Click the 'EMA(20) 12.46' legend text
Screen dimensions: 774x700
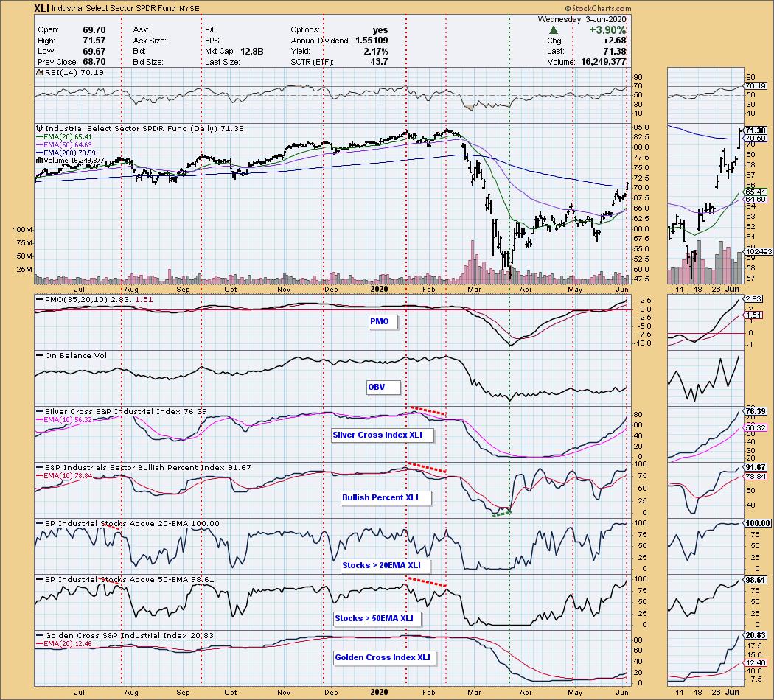coord(68,644)
